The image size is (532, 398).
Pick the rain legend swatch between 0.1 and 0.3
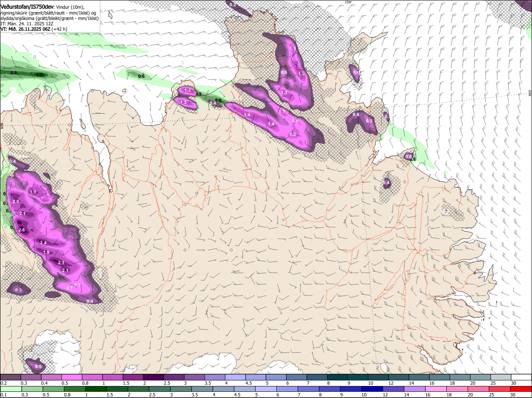[10, 389]
